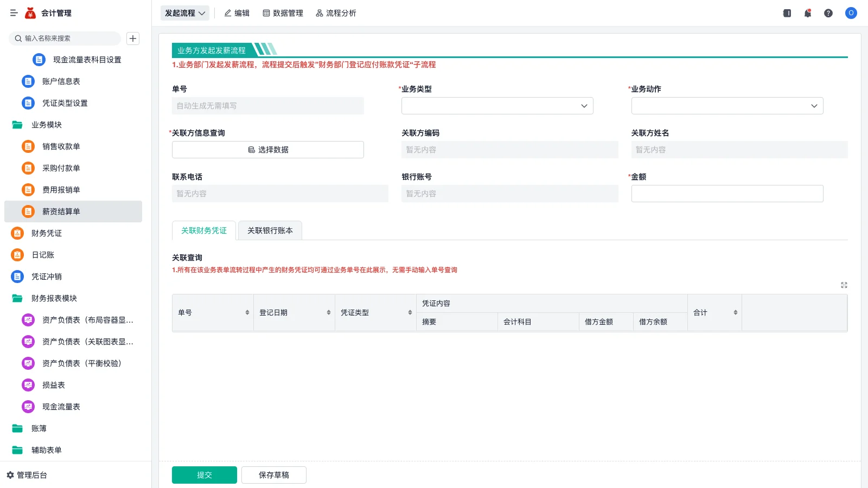This screenshot has width=868, height=488.
Task: Sort the table by 合计 column
Action: coord(736,312)
